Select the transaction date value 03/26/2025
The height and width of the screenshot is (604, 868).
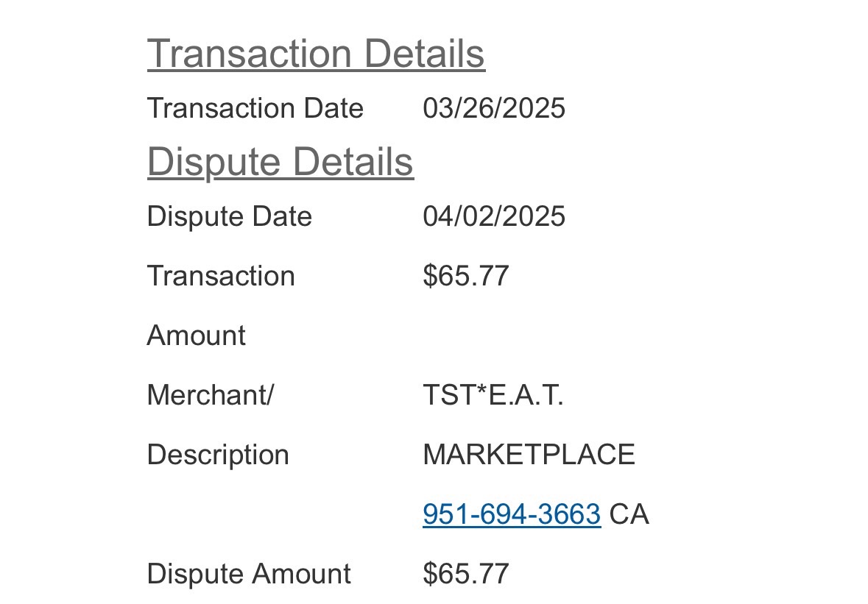(493, 108)
